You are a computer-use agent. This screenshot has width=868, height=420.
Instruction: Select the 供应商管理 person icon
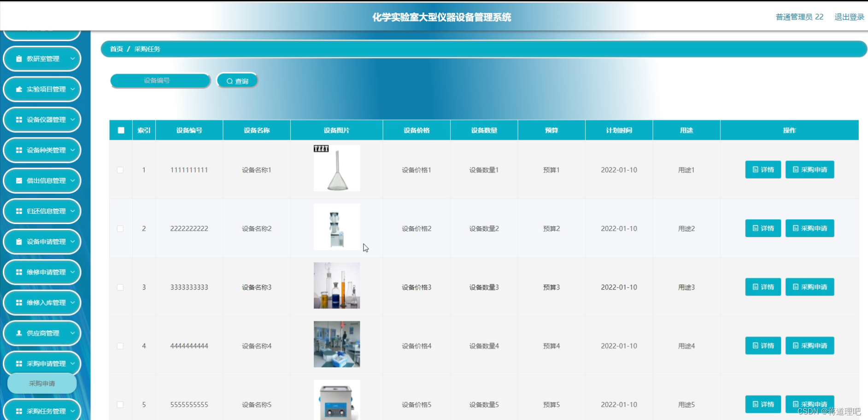pyautogui.click(x=18, y=333)
